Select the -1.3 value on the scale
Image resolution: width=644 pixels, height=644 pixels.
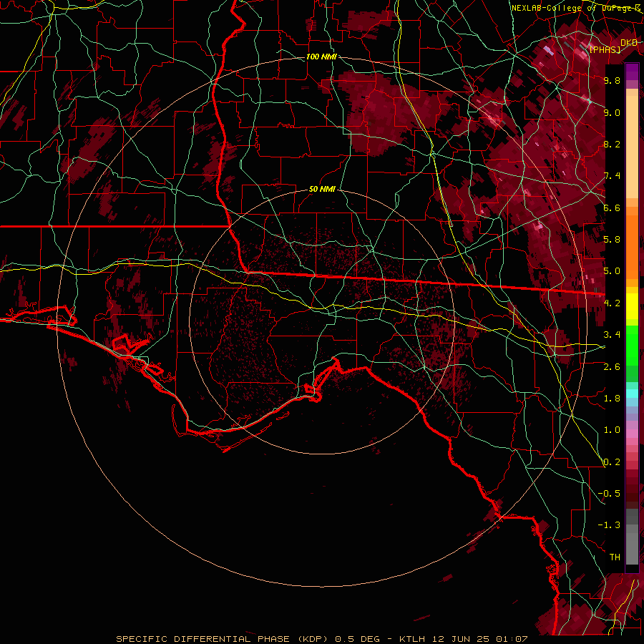tap(609, 525)
